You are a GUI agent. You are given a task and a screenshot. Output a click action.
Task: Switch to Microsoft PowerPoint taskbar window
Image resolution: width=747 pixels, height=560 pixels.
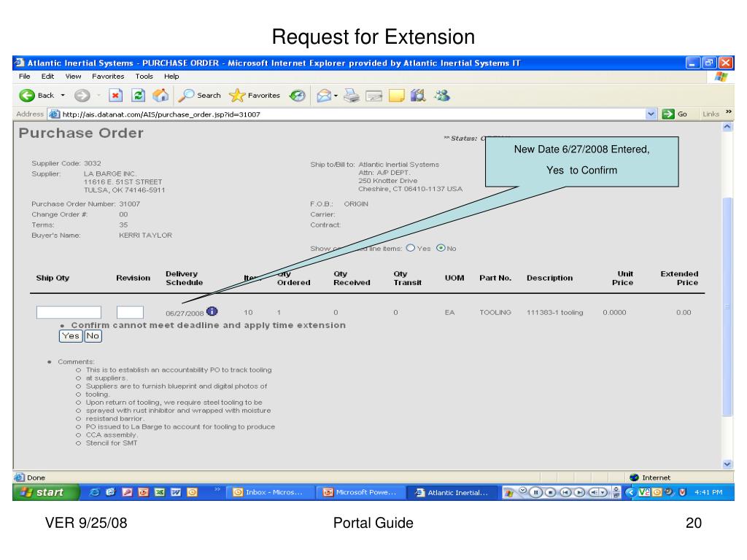360,492
